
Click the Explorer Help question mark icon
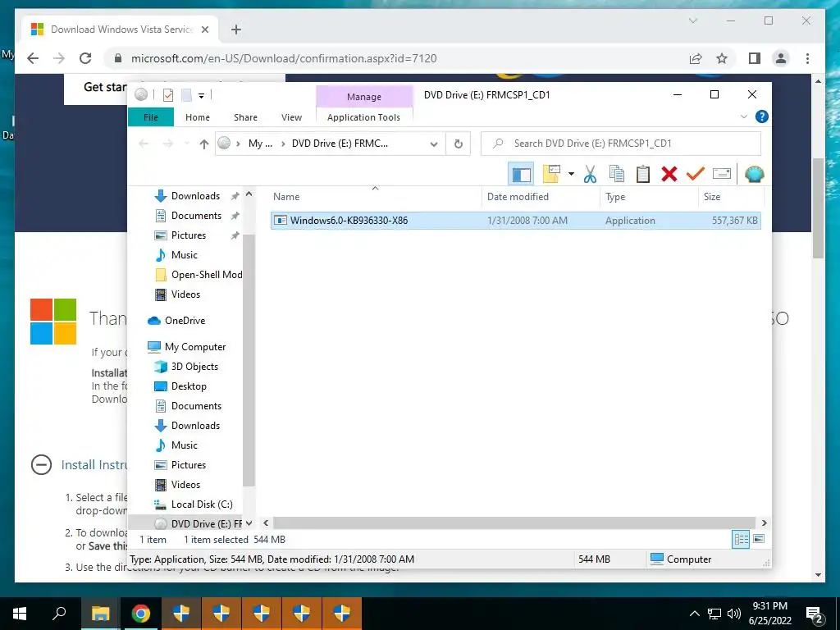click(x=761, y=116)
